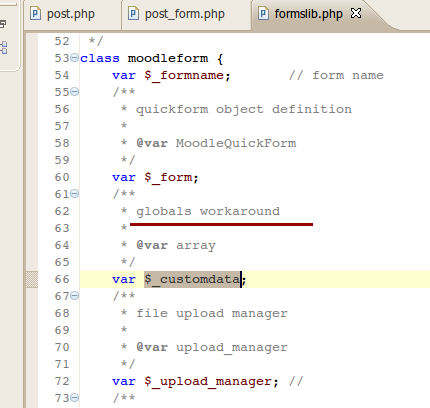Collapse the moodleform class at line 53
The height and width of the screenshot is (408, 430).
(75, 58)
